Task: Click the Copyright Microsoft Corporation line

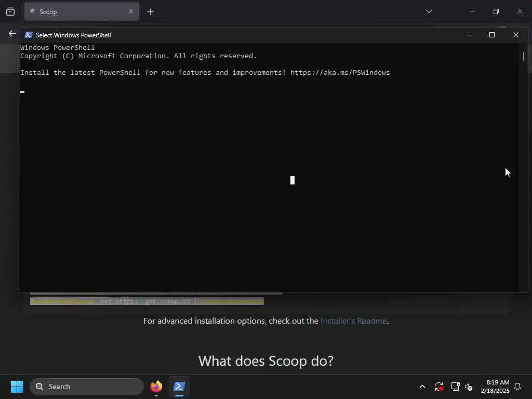Action: [x=138, y=56]
